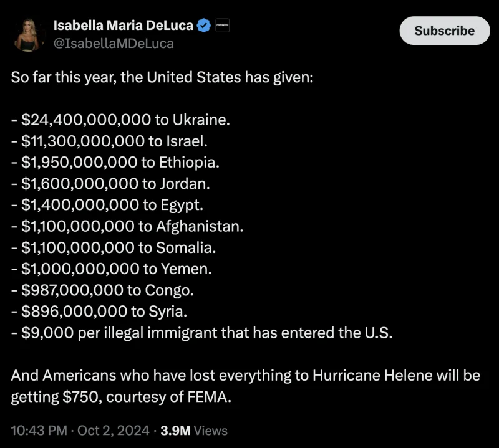The width and height of the screenshot is (499, 448).
Task: Click the Oct 2, 2024 date
Action: pos(114,431)
